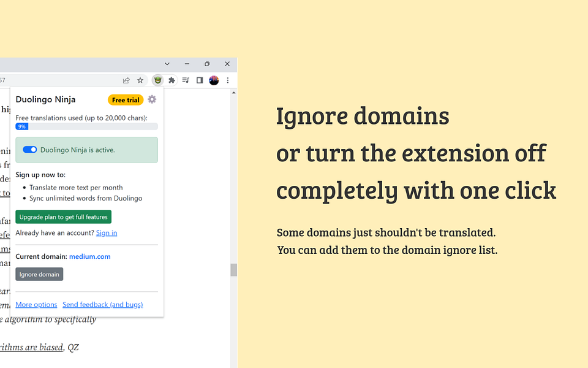Click the Free trial badge
588x368 pixels.
126,100
